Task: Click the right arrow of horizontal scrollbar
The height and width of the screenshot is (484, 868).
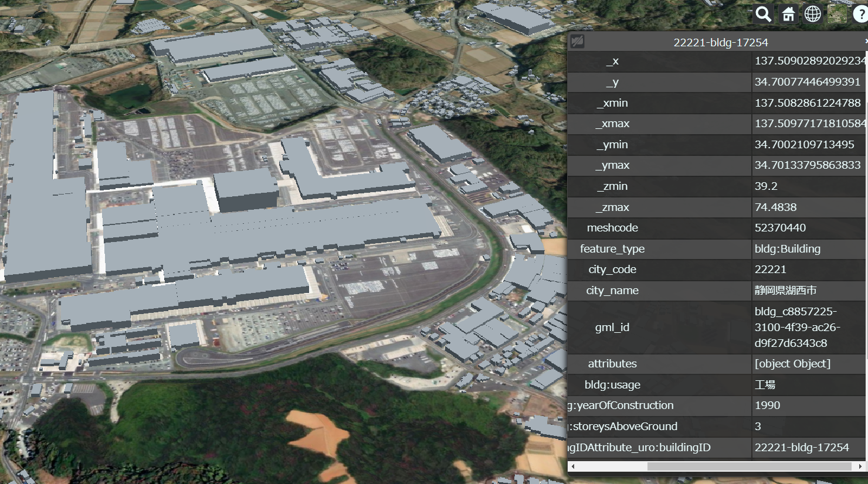Action: [x=860, y=466]
